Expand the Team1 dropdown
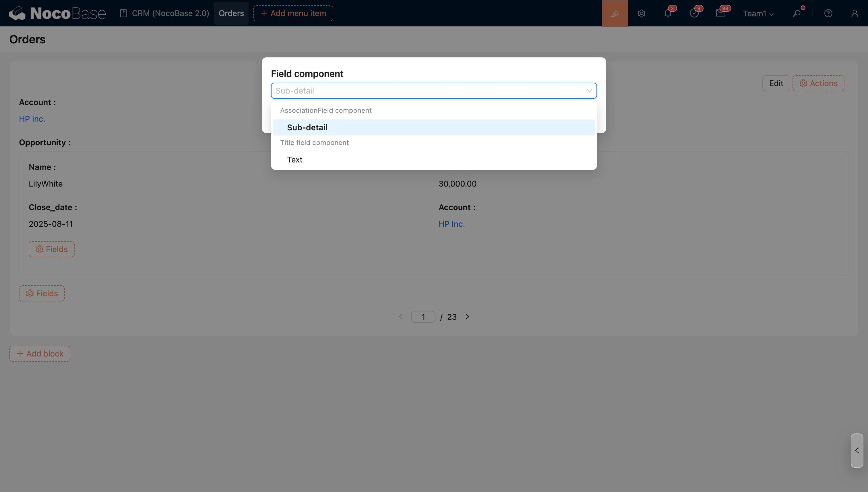868x492 pixels. [758, 13]
